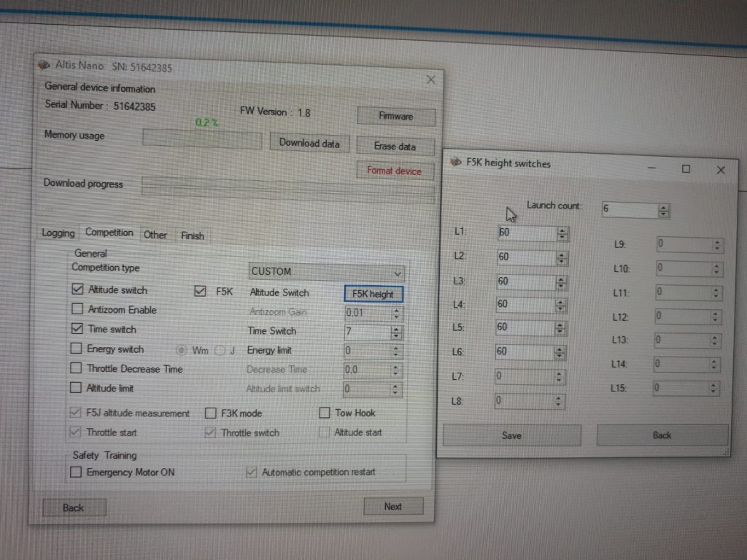The image size is (747, 560).
Task: Close the F5K height switches window
Action: tap(721, 169)
